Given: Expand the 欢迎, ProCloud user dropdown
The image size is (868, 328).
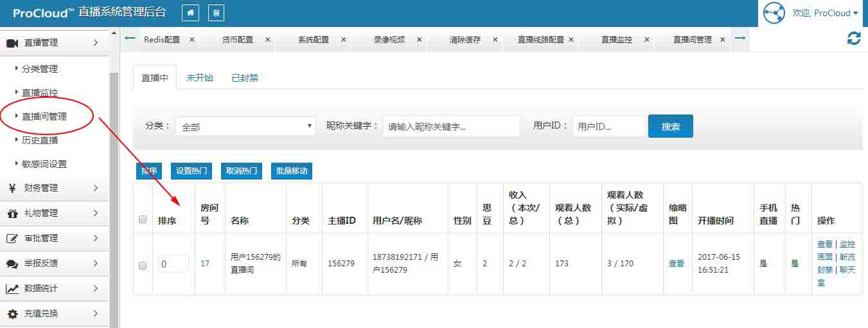Looking at the screenshot, I should pos(826,13).
